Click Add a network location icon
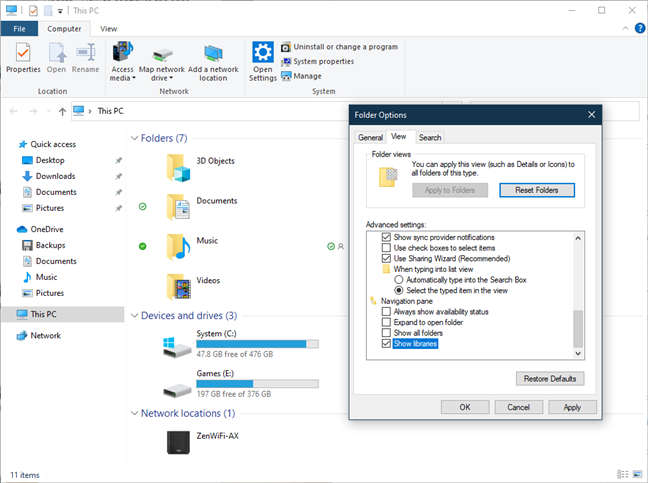The width and height of the screenshot is (648, 483). tap(213, 54)
